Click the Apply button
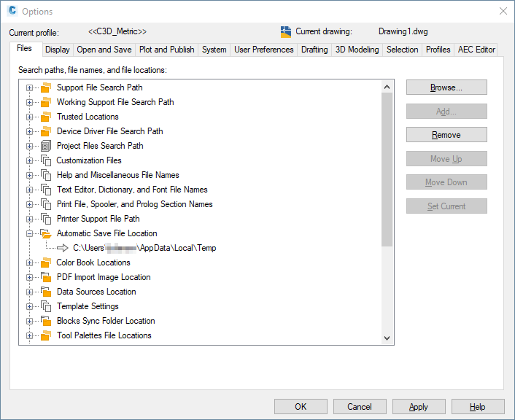This screenshot has width=515, height=420. [419, 407]
